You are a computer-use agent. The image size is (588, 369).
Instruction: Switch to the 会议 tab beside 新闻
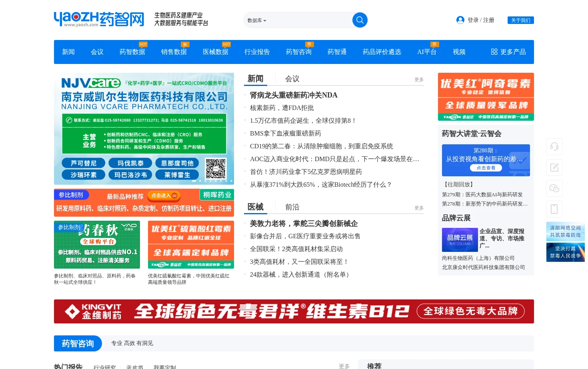pos(292,79)
